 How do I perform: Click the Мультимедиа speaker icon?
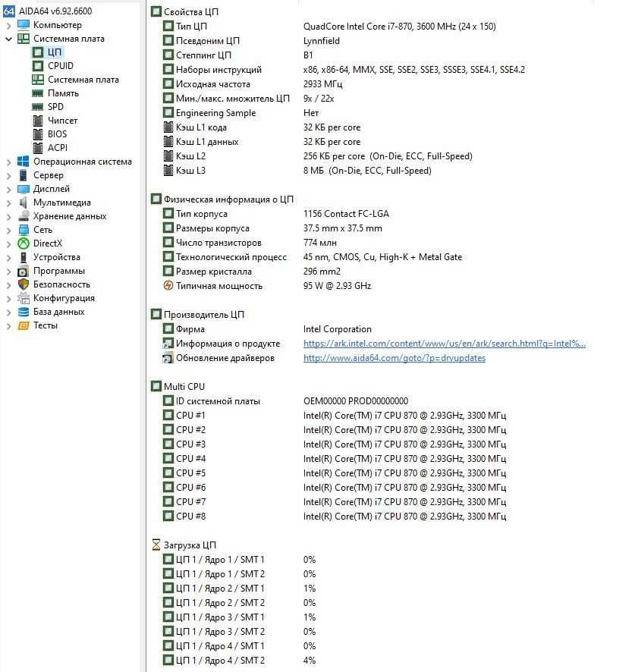[x=24, y=203]
